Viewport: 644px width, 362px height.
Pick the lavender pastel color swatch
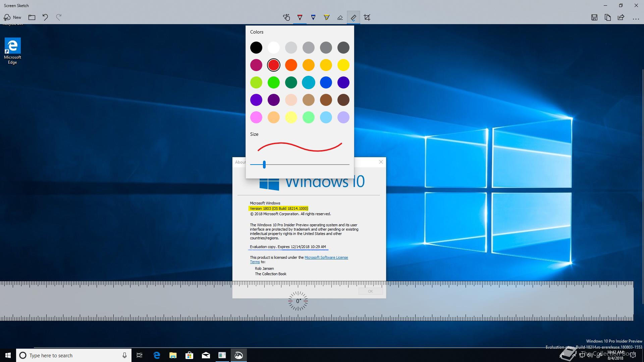[x=343, y=117]
